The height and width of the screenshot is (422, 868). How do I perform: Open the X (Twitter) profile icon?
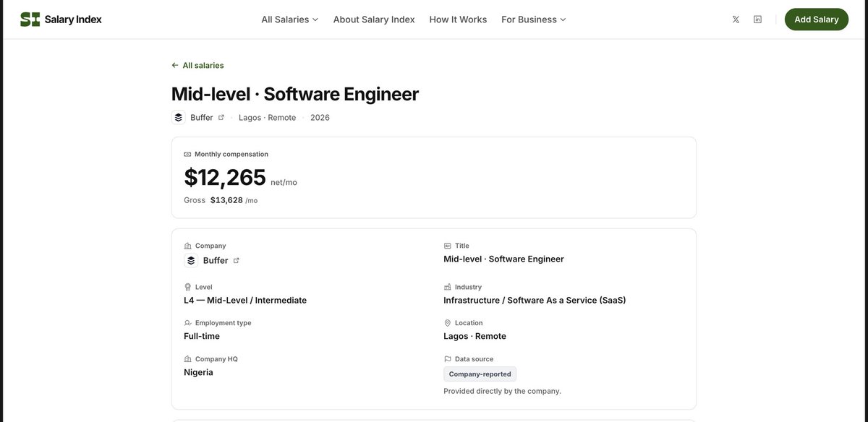pos(736,20)
